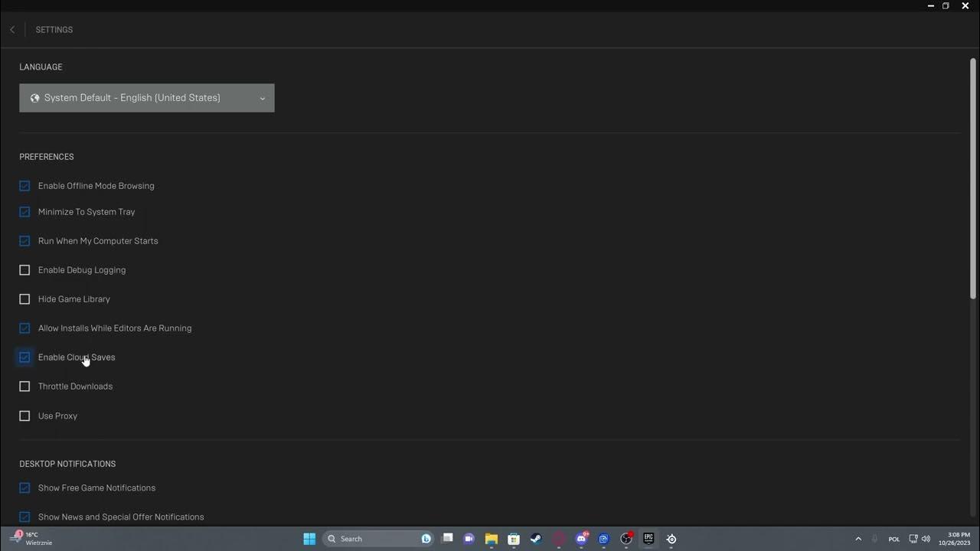
Task: Open File Explorer from the taskbar
Action: coord(492,539)
